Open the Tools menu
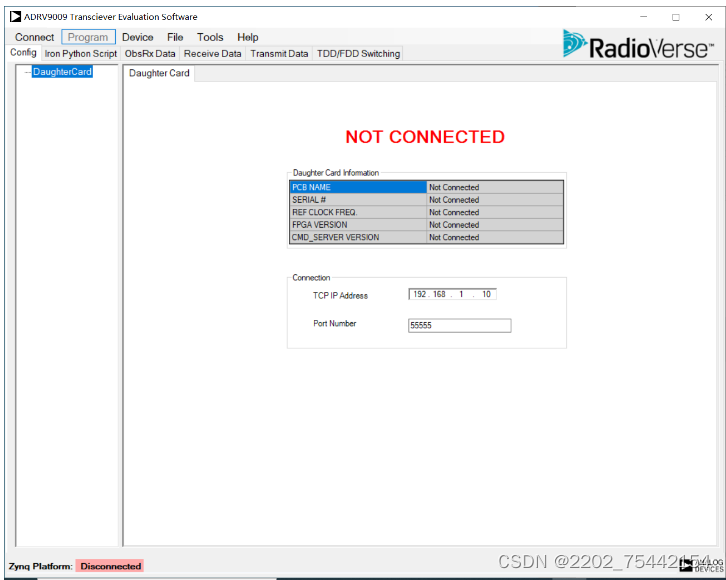 [x=210, y=37]
